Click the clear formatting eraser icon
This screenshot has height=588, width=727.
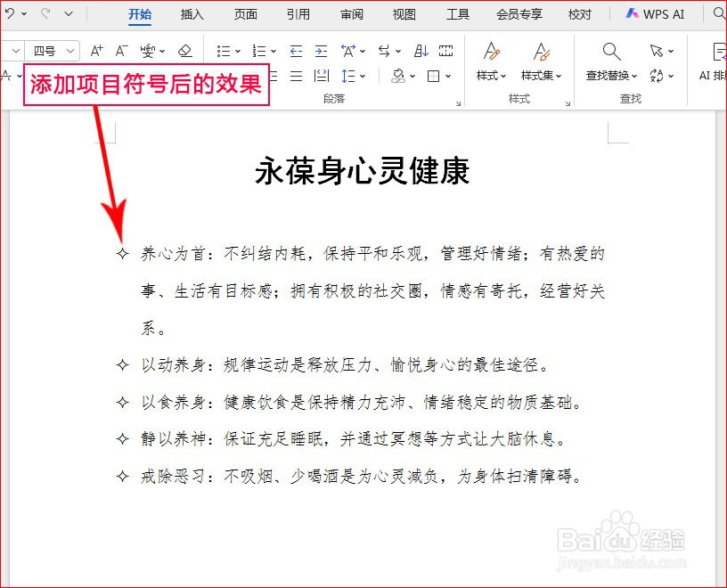tap(185, 52)
